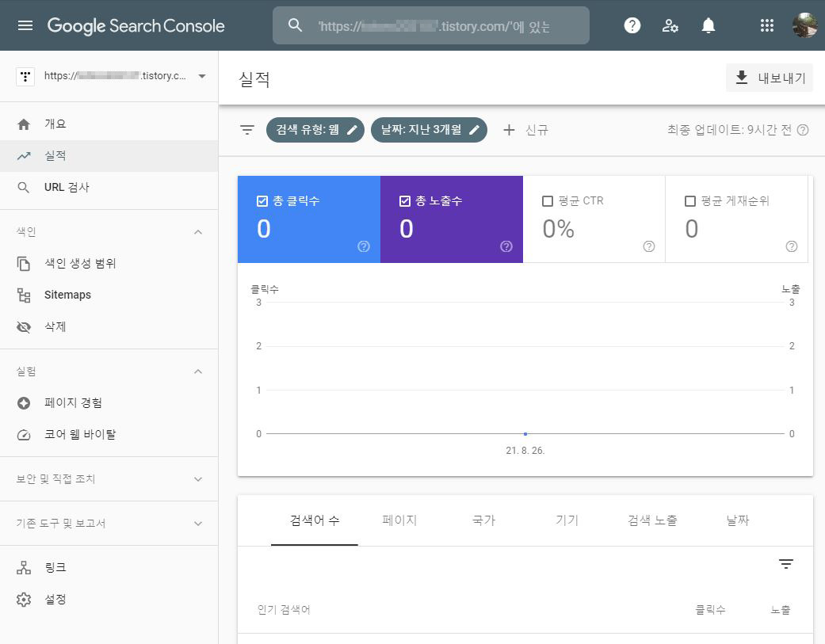Enable the 평균 CTR checkbox

(x=547, y=201)
